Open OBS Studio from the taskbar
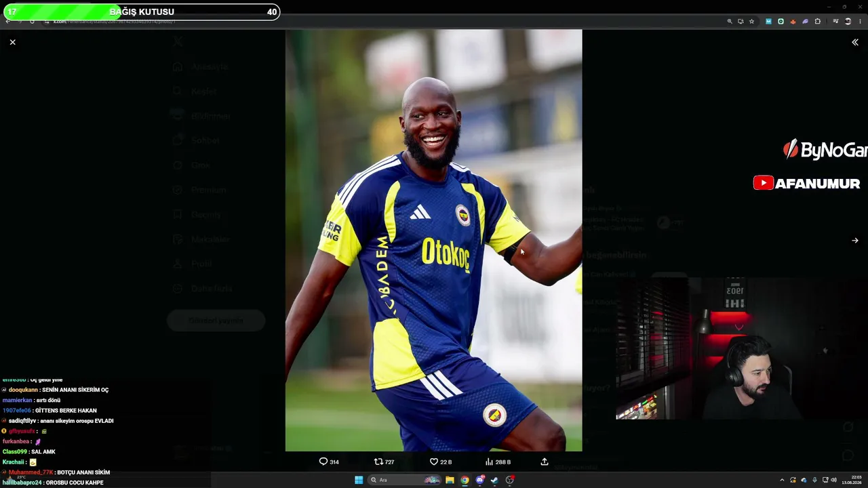 (510, 480)
